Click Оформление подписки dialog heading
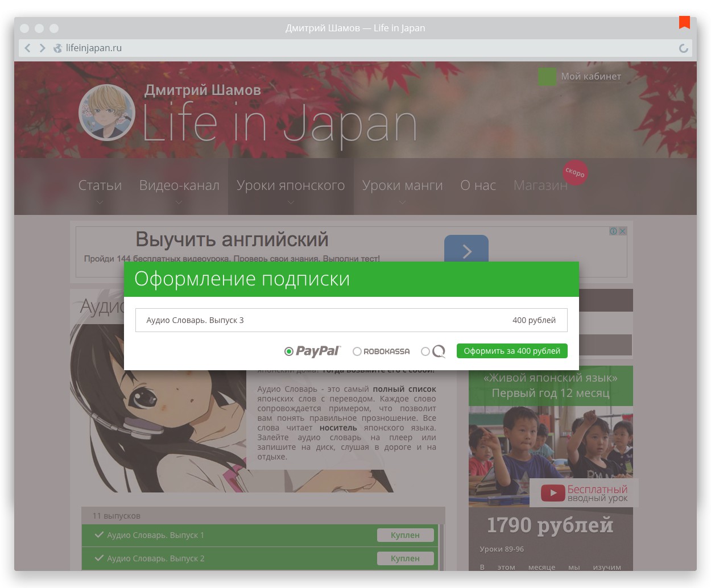The width and height of the screenshot is (711, 588). pos(242,279)
